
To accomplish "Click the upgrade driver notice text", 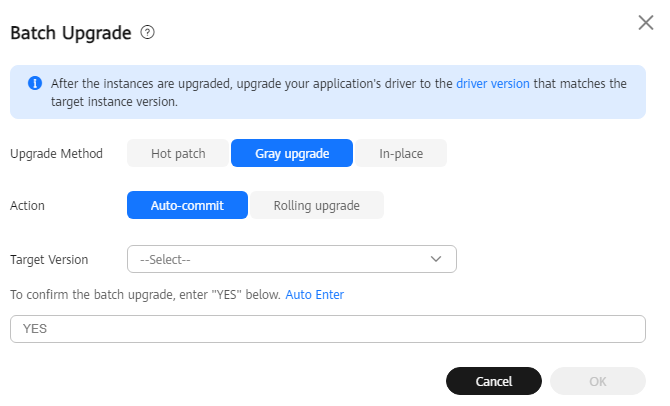I will (x=338, y=92).
